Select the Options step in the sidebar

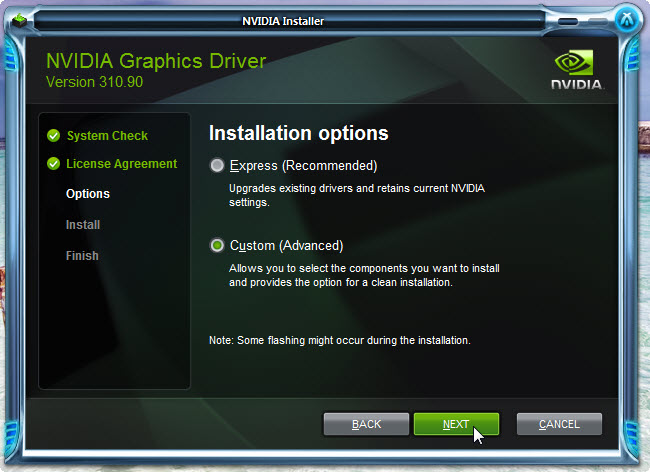88,194
